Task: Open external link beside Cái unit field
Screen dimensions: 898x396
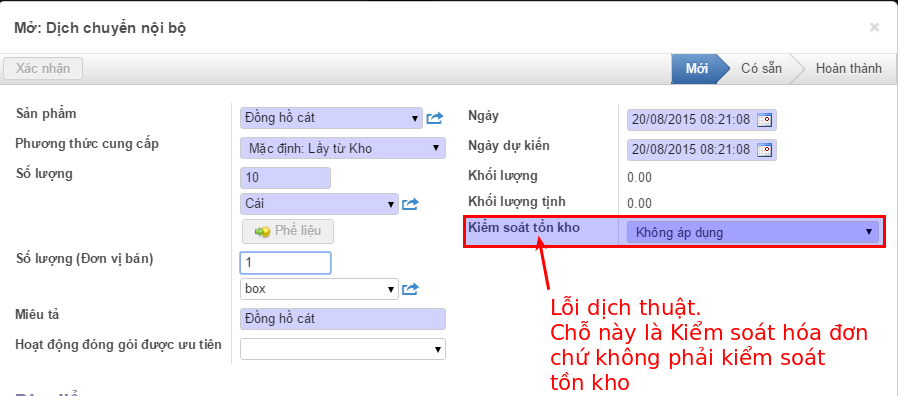Action: [x=411, y=204]
